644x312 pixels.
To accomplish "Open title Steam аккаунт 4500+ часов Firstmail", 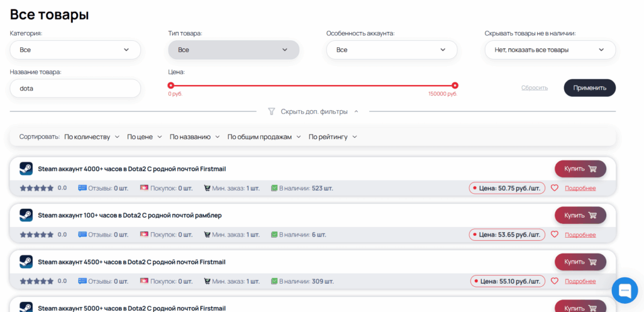I will [x=132, y=262].
